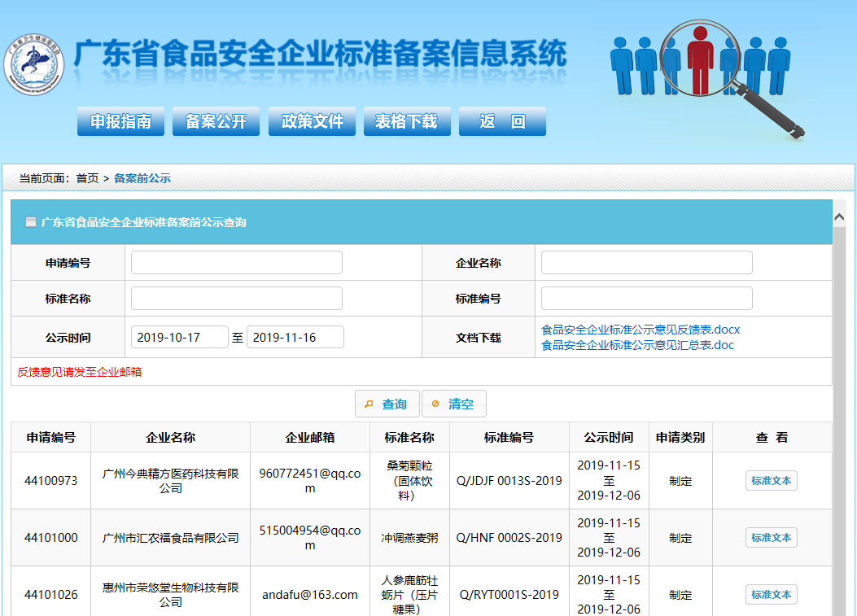Focus the 企业名称 input field

coord(646,262)
